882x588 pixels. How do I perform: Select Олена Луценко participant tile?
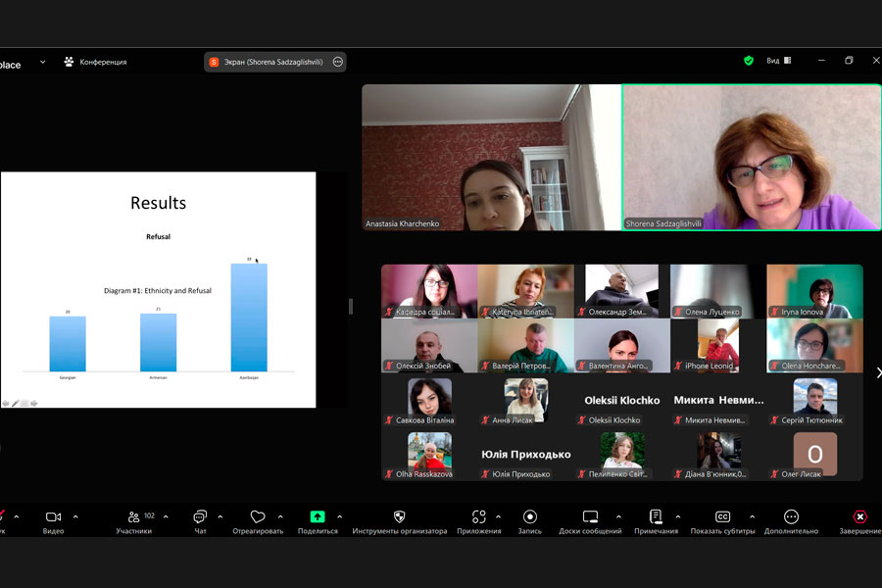point(718,291)
